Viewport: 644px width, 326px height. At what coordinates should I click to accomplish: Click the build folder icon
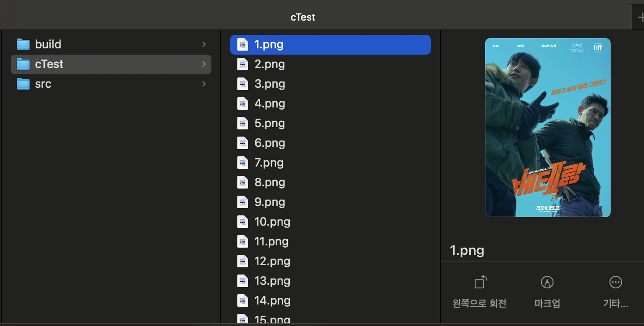point(23,44)
